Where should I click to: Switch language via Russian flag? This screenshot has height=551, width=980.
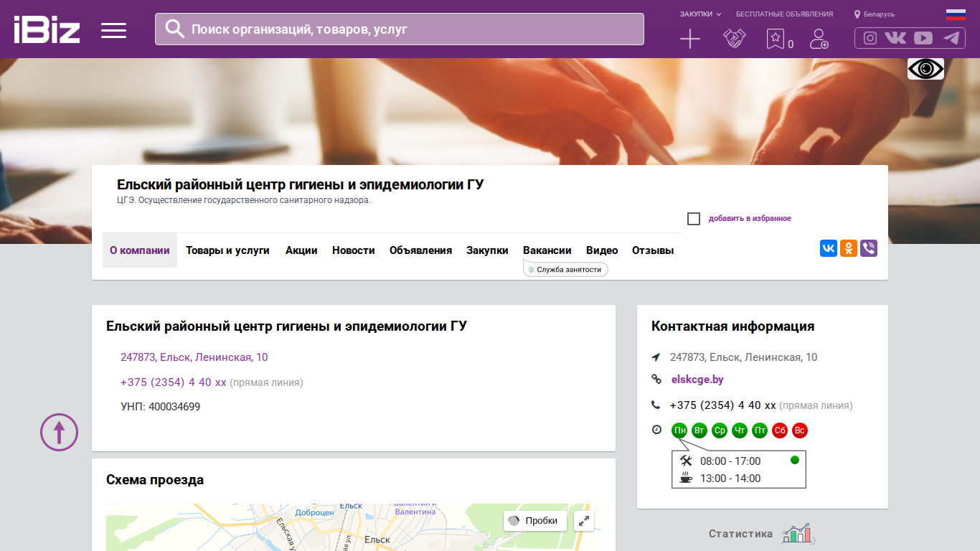click(956, 14)
